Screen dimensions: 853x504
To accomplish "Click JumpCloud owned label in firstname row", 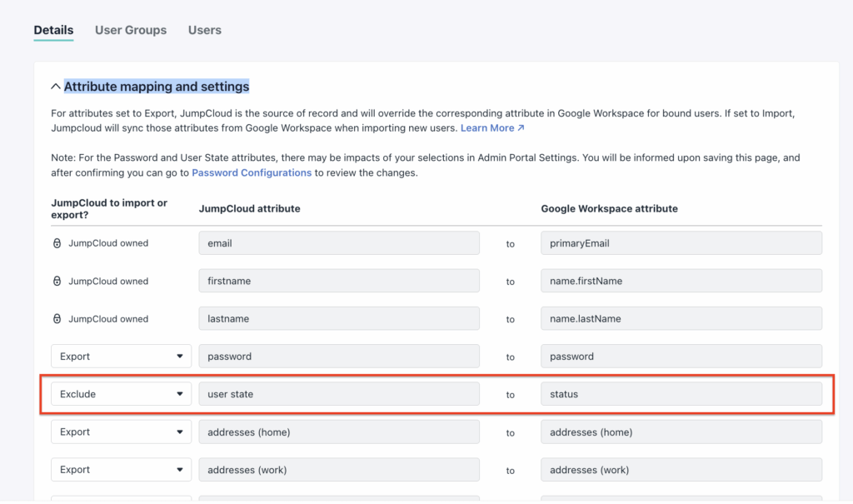I will coord(108,281).
